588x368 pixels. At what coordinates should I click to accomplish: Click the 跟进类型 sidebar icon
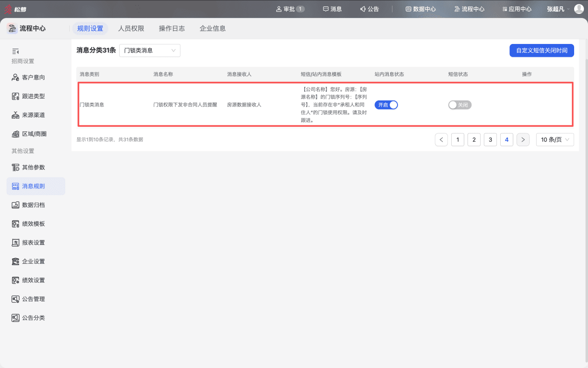[x=15, y=96]
